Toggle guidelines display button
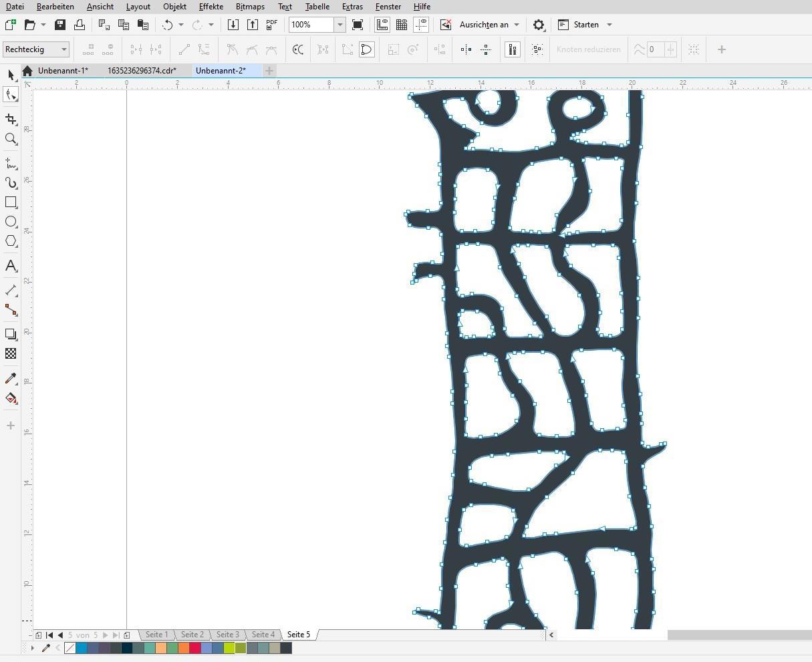Viewport: 812px width, 662px height. pos(421,25)
